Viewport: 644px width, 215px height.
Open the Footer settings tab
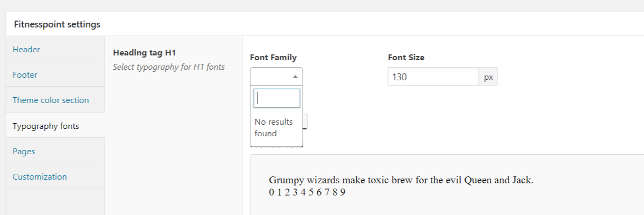[55, 74]
